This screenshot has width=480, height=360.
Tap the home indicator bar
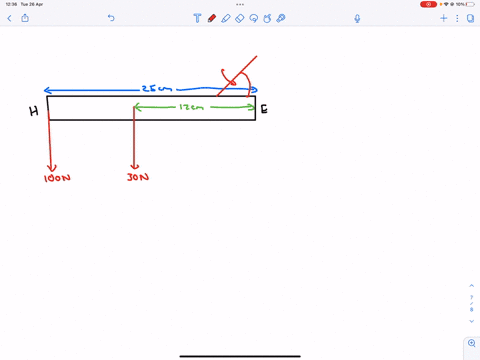coord(240,356)
